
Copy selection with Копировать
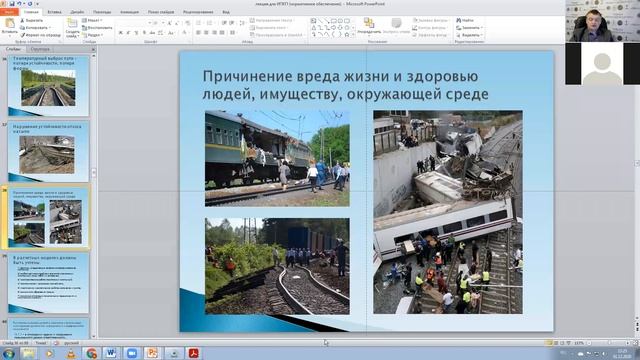(36, 28)
